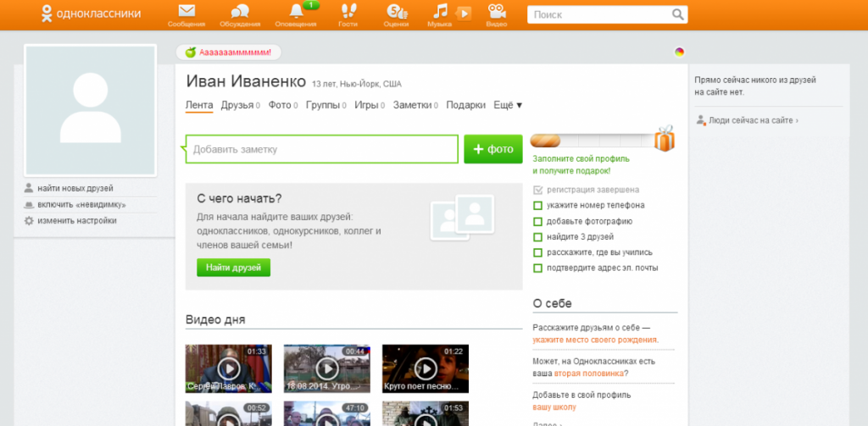Viewport: 868px width, 426px height.
Task: Open изменить настройки settings
Action: point(77,221)
